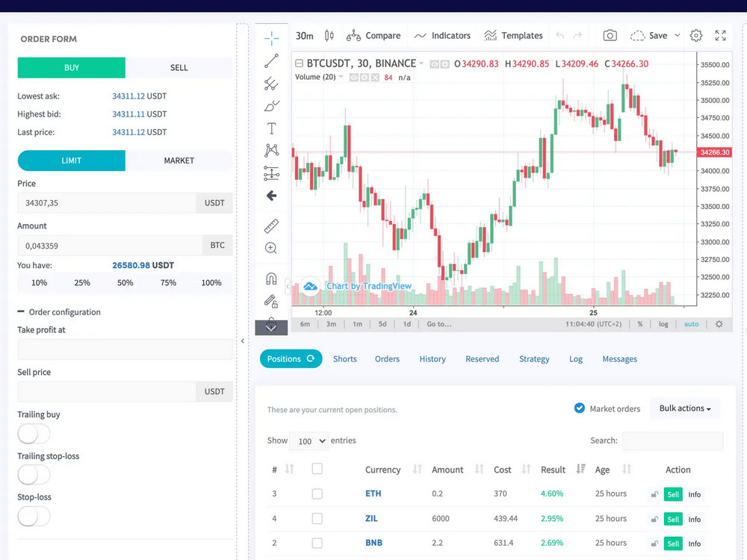Open the candlestick chart style icon
This screenshot has height=560, width=747.
pyautogui.click(x=329, y=36)
